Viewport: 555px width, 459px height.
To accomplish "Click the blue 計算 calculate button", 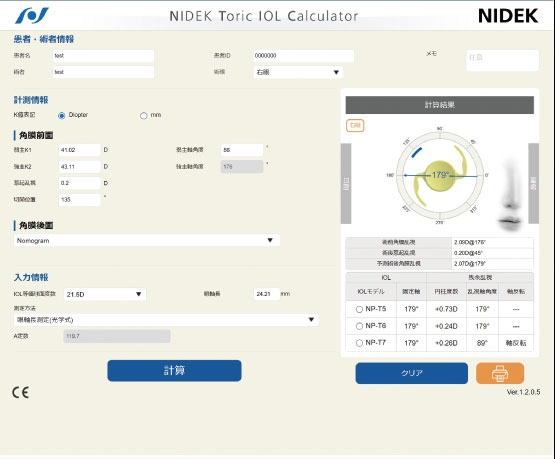I will click(x=174, y=371).
